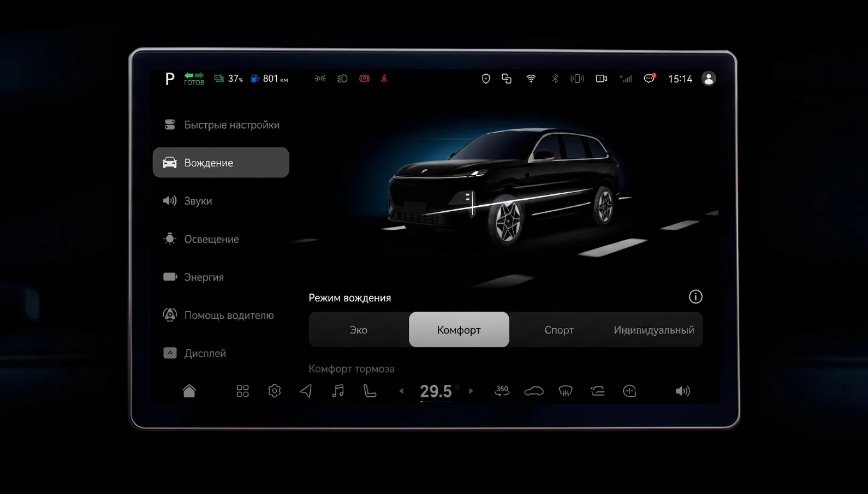Viewport: 868px width, 494px height.
Task: Tap the Wi-Fi status icon
Action: tap(531, 79)
